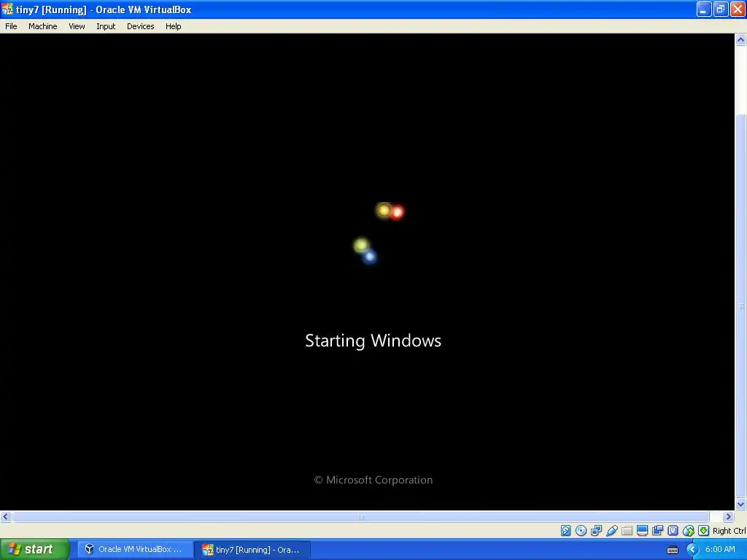Open the View menu
747x560 pixels.
(77, 26)
